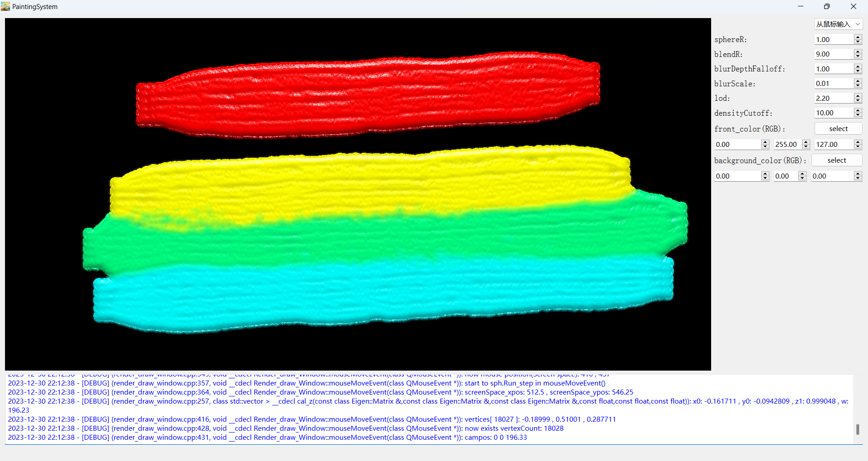Increase blendR with the up arrow
The image size is (868, 461).
click(858, 52)
